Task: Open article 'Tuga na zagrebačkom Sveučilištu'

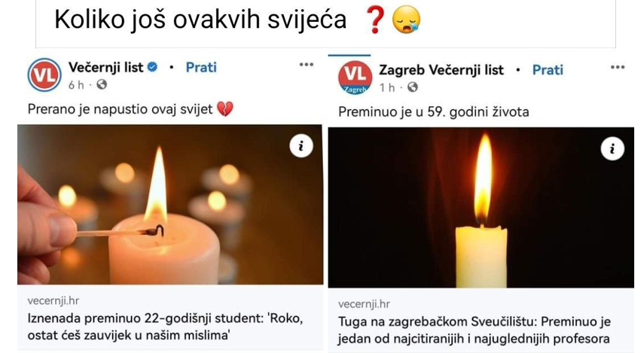Action: (475, 330)
